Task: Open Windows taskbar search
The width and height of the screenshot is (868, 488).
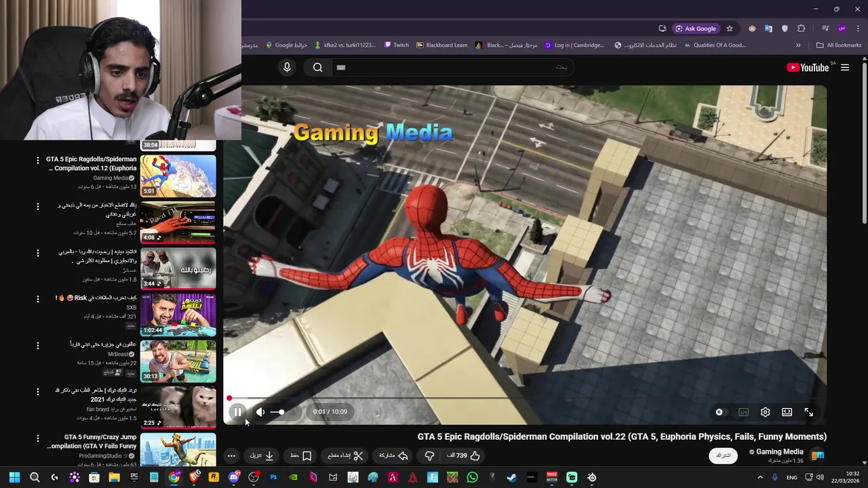Action: click(x=35, y=478)
